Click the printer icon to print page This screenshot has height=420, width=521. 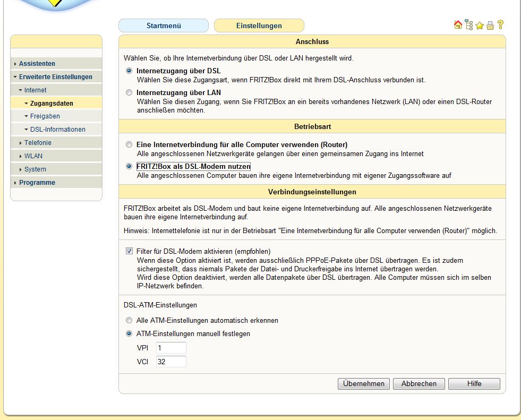490,25
